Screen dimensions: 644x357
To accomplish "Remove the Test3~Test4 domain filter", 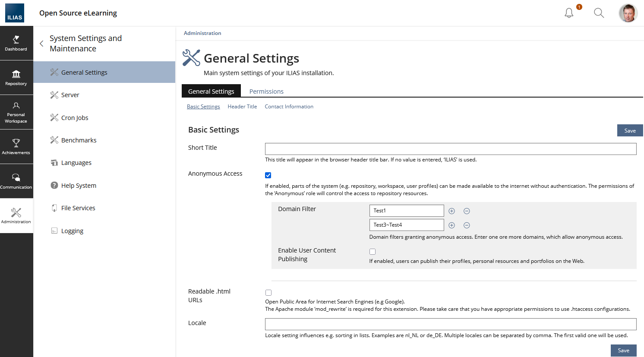I will pos(467,225).
